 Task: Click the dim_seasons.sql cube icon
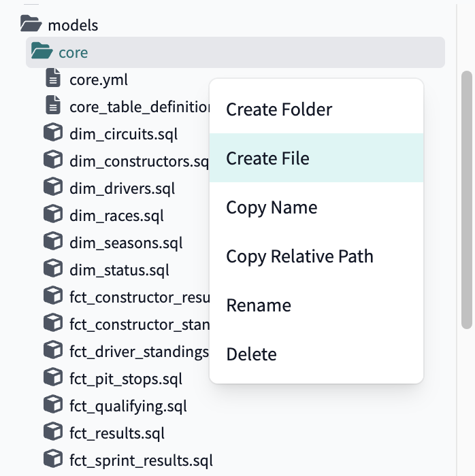click(x=53, y=241)
